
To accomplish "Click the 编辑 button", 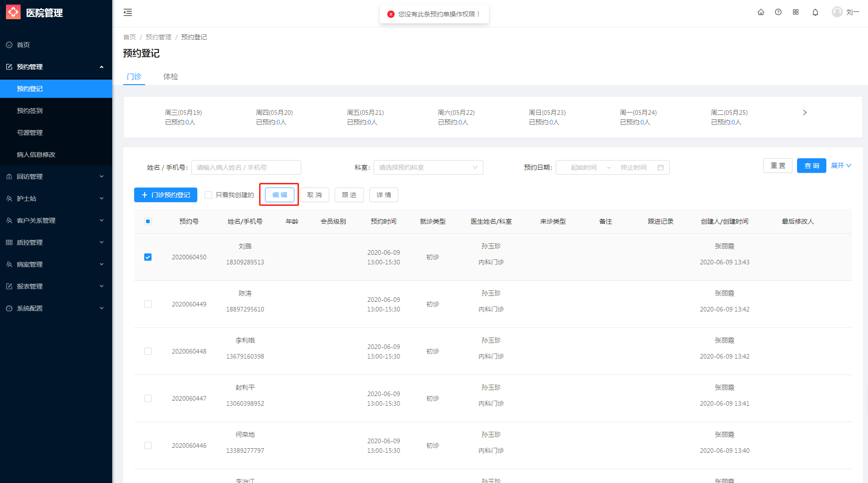I will (280, 195).
